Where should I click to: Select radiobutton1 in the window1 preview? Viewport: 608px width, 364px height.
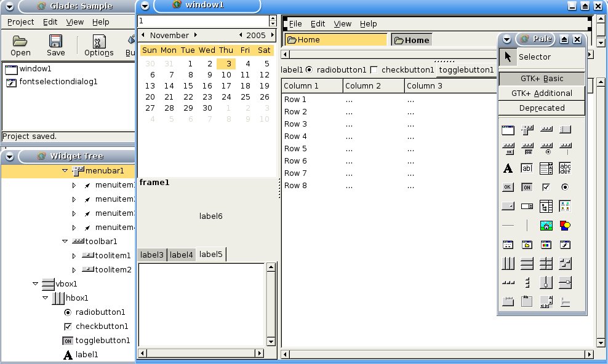pos(309,69)
